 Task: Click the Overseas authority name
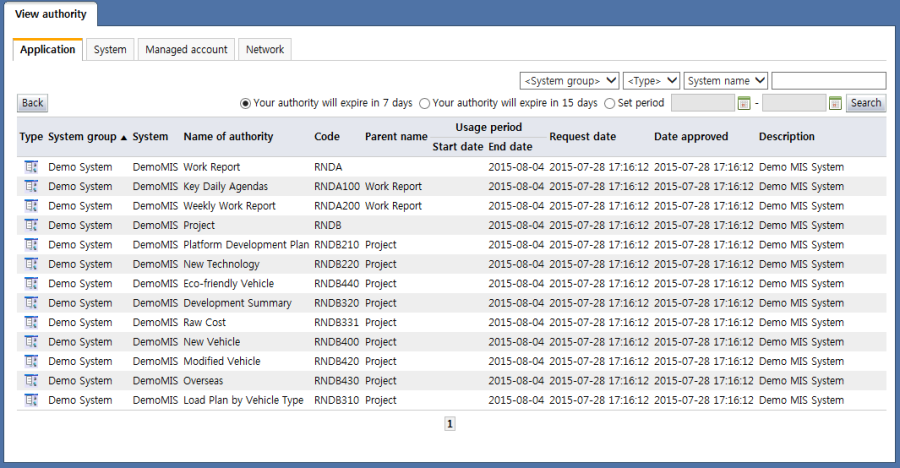(x=203, y=381)
